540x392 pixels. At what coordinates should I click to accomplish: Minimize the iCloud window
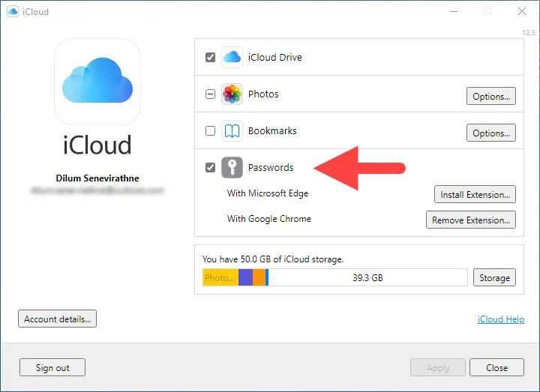454,11
